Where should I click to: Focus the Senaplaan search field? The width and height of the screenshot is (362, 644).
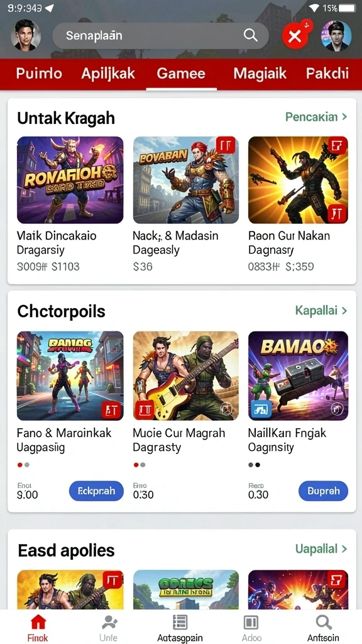tap(160, 36)
